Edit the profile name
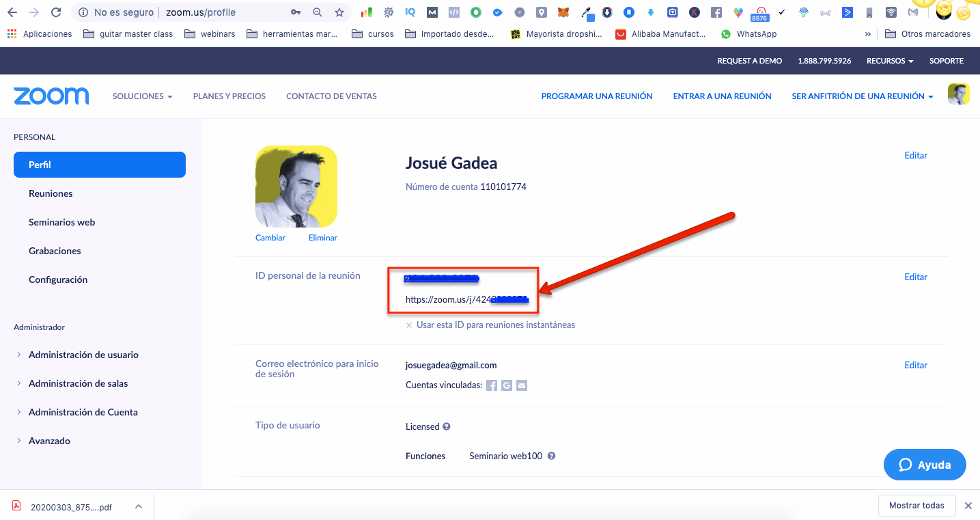This screenshot has width=980, height=520. 916,155
